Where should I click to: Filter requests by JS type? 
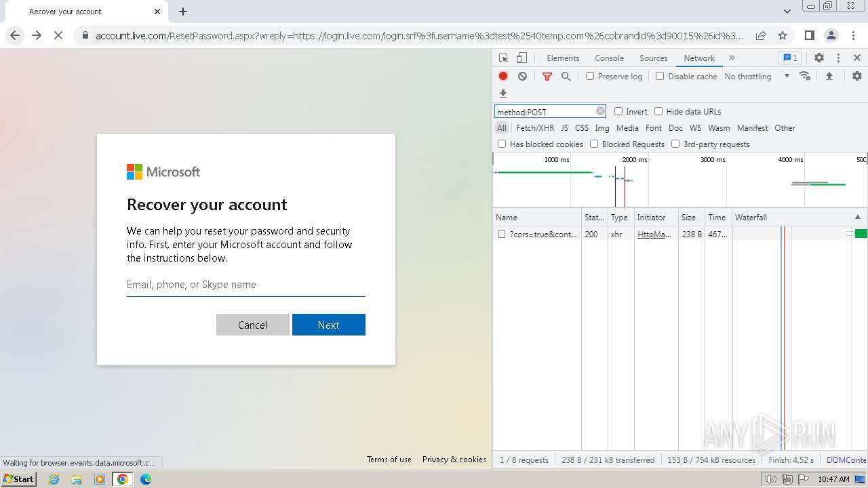pos(564,128)
